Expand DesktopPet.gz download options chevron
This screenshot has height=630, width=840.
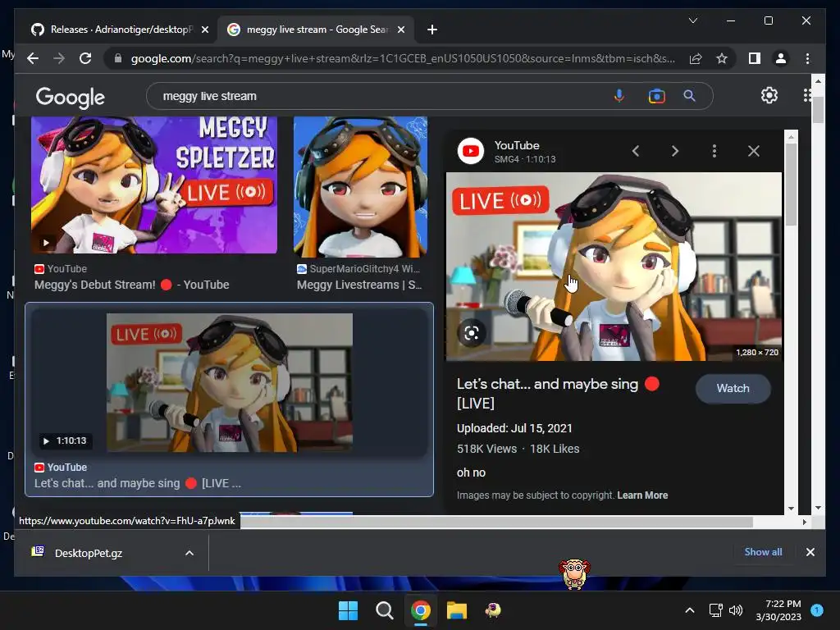coord(189,553)
